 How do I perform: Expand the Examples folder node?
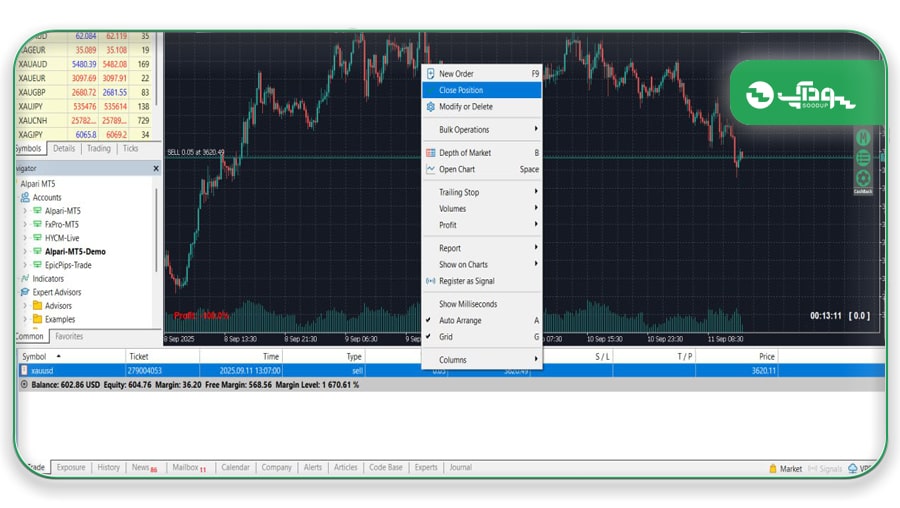click(x=25, y=319)
